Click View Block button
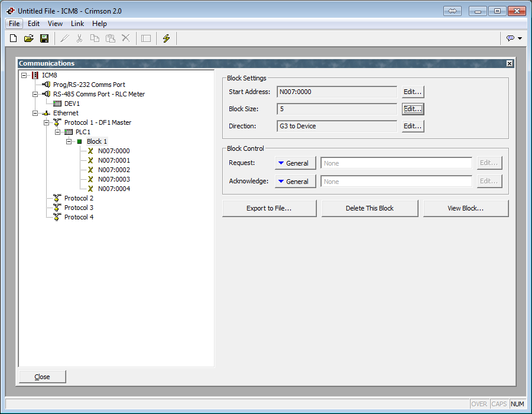Viewport: 532px width, 414px height. click(x=466, y=208)
